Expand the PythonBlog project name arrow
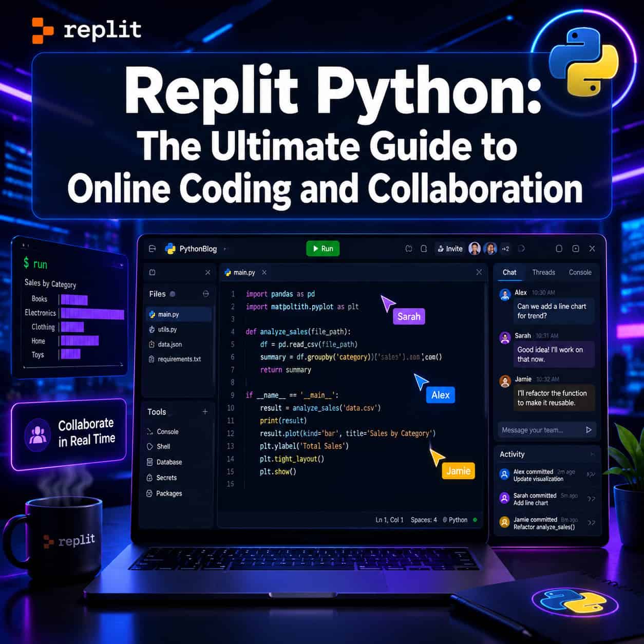 pyautogui.click(x=225, y=249)
